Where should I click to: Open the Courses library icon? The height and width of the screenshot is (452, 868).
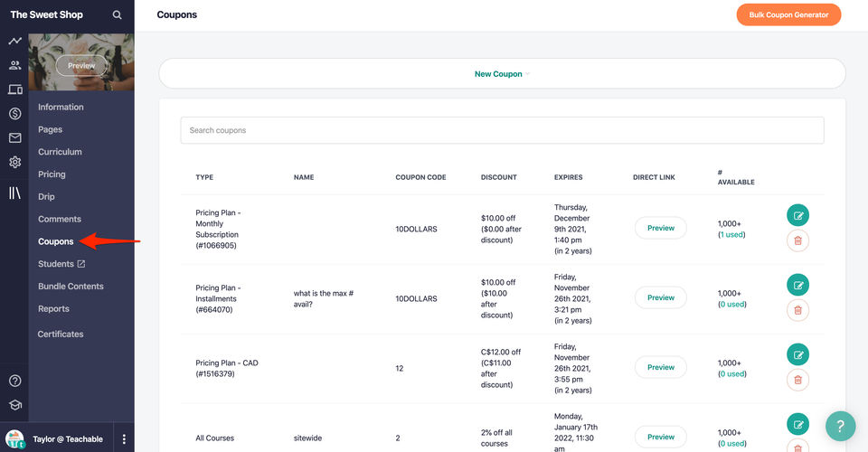(x=14, y=193)
